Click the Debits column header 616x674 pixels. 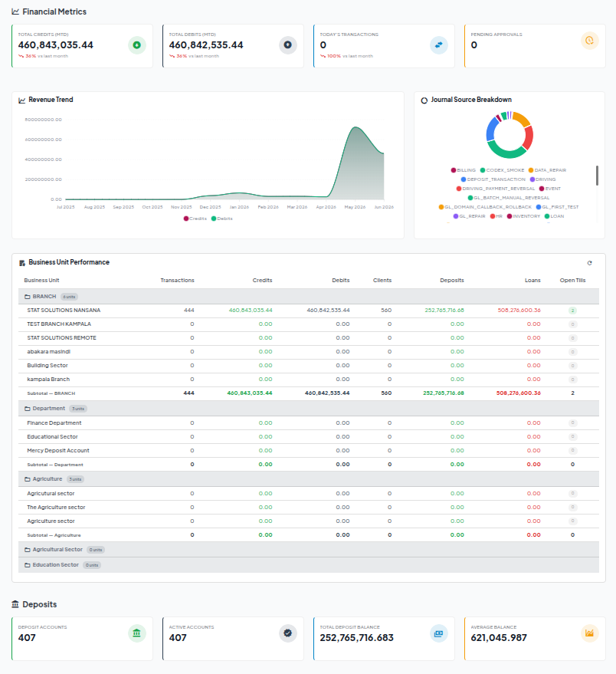point(341,281)
